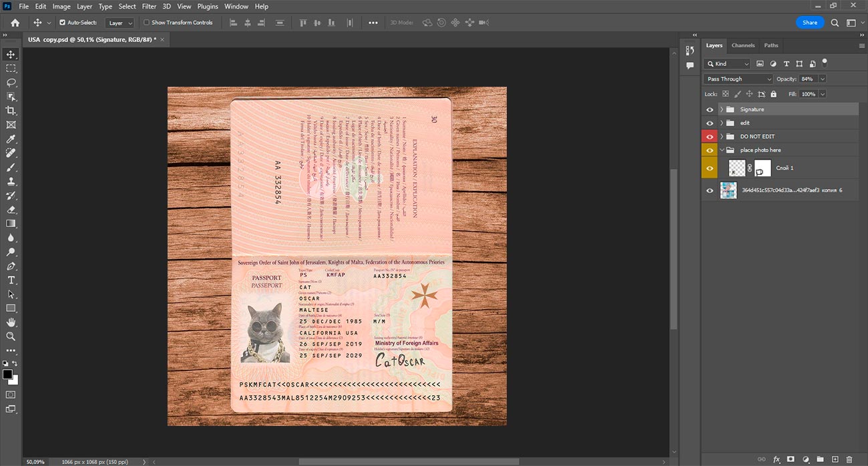The height and width of the screenshot is (466, 868).
Task: Select the Horizontal Type tool
Action: pyautogui.click(x=11, y=280)
